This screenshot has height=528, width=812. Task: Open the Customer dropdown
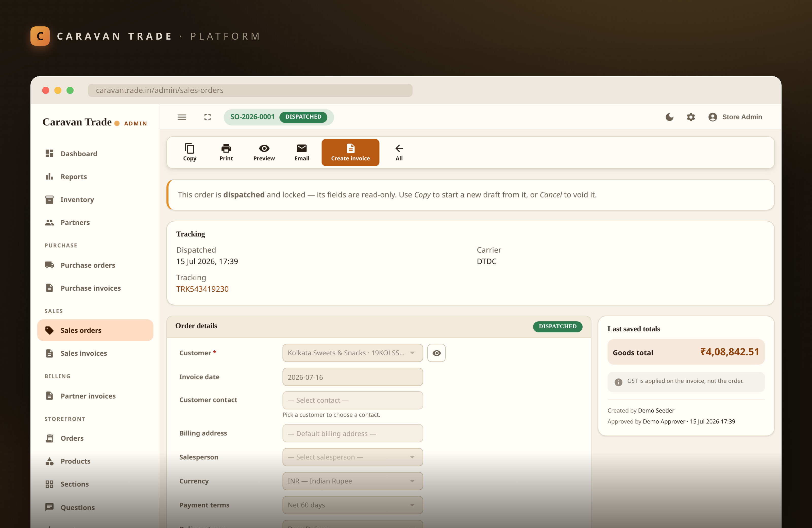click(352, 353)
